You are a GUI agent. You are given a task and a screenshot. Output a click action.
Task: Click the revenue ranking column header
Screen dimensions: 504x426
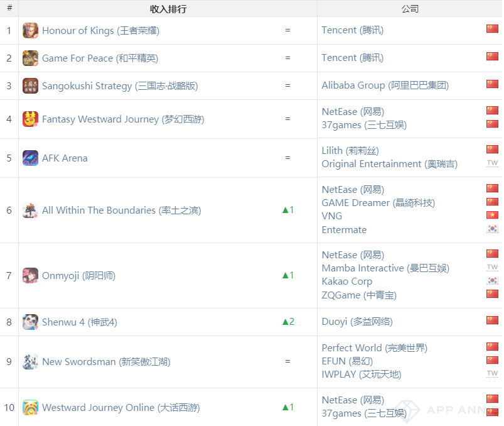pos(168,9)
